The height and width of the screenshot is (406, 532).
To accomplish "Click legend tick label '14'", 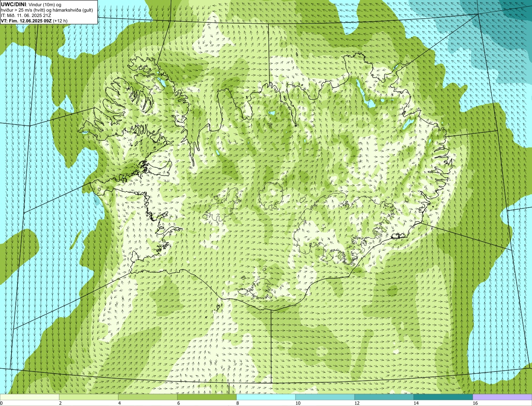I will pyautogui.click(x=416, y=403).
